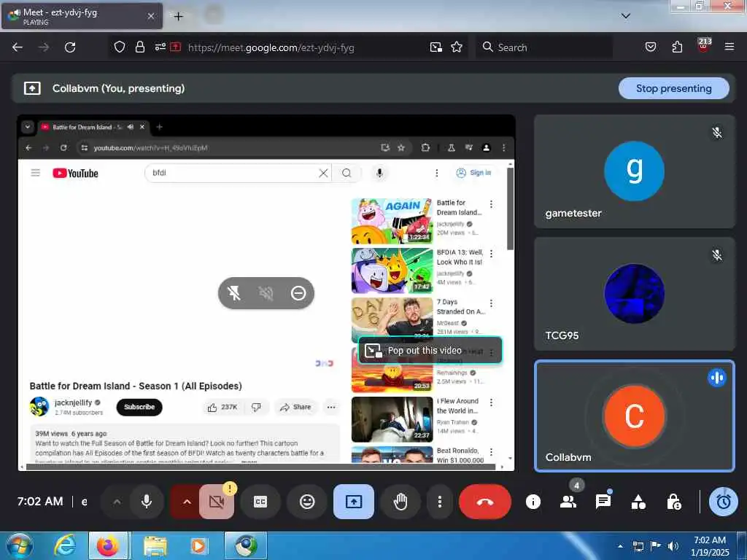Clear the YouTube search text
Screen dimensions: 747x560
[323, 173]
